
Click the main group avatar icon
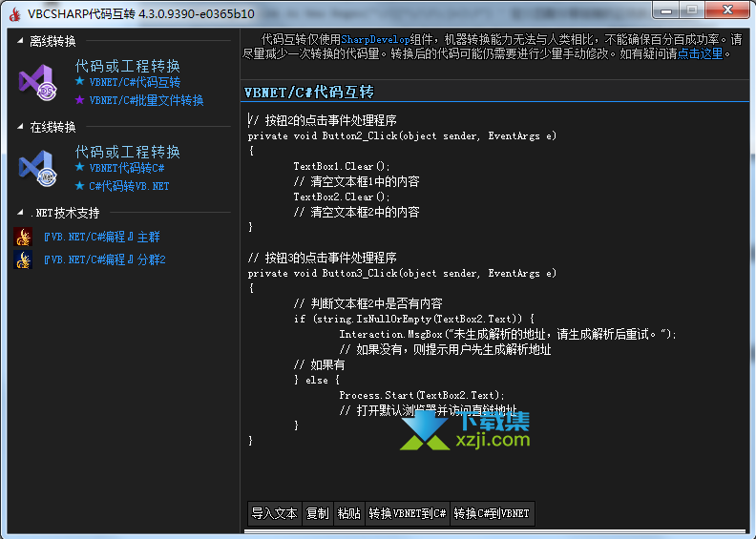point(23,237)
